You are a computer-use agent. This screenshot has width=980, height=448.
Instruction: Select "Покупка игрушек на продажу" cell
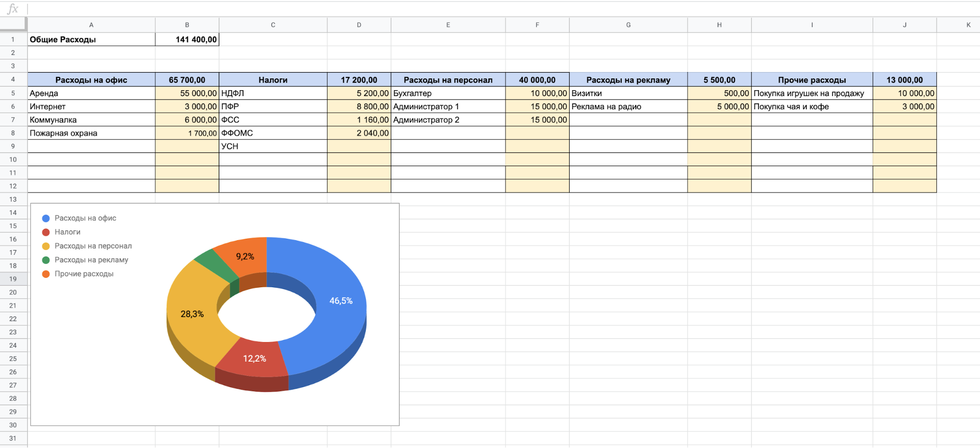click(x=812, y=93)
